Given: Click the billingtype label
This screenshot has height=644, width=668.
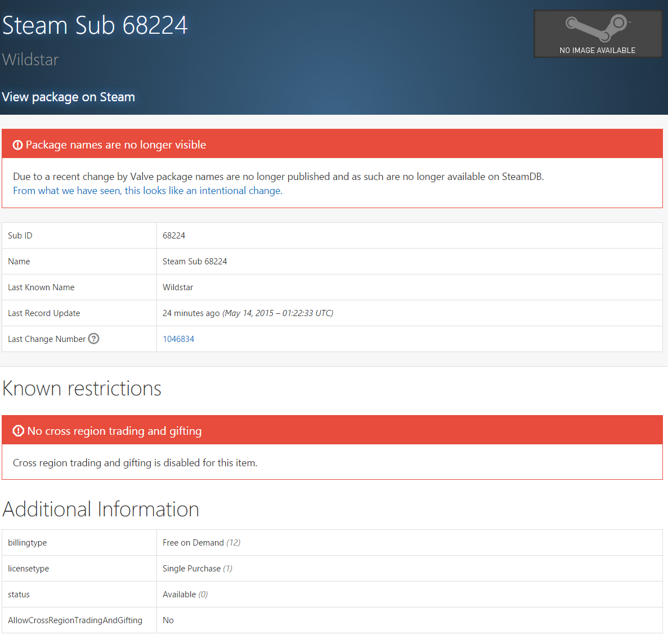Looking at the screenshot, I should pos(27,543).
